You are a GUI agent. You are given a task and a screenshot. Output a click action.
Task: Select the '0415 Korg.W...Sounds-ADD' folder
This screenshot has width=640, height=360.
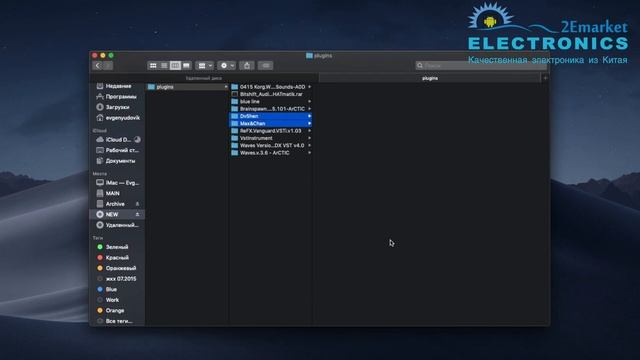tap(271, 87)
